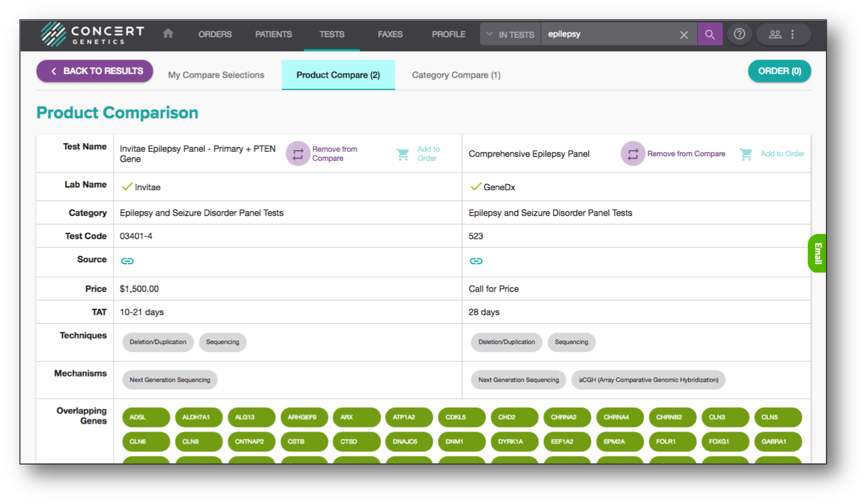Screen dimensions: 866x504
Task: Expand the Email side panel tab
Action: coord(817,253)
